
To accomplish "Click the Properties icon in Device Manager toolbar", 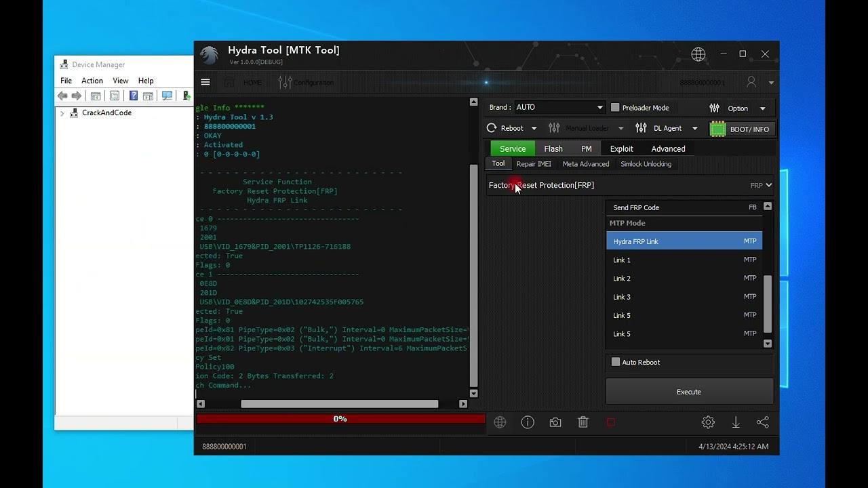I will [x=115, y=96].
